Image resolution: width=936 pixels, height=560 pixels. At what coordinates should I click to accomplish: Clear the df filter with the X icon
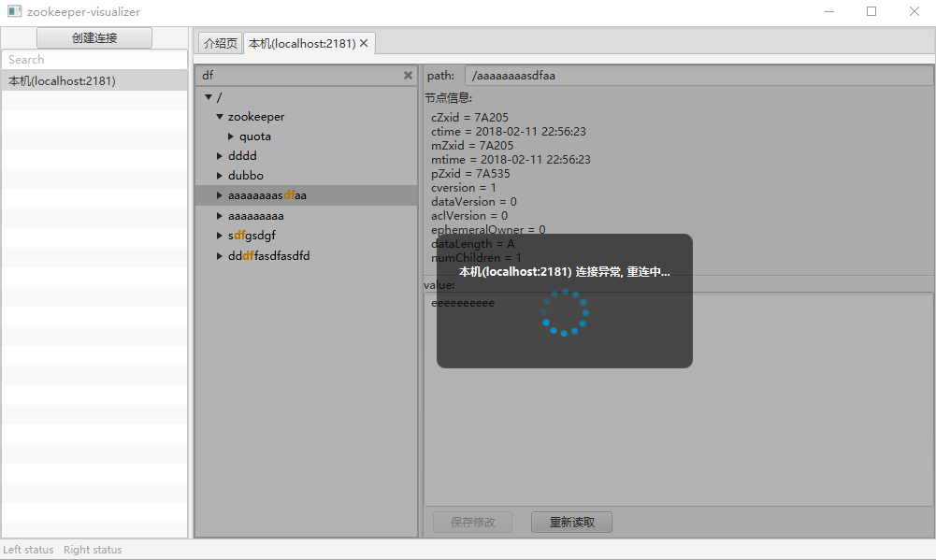[x=408, y=75]
